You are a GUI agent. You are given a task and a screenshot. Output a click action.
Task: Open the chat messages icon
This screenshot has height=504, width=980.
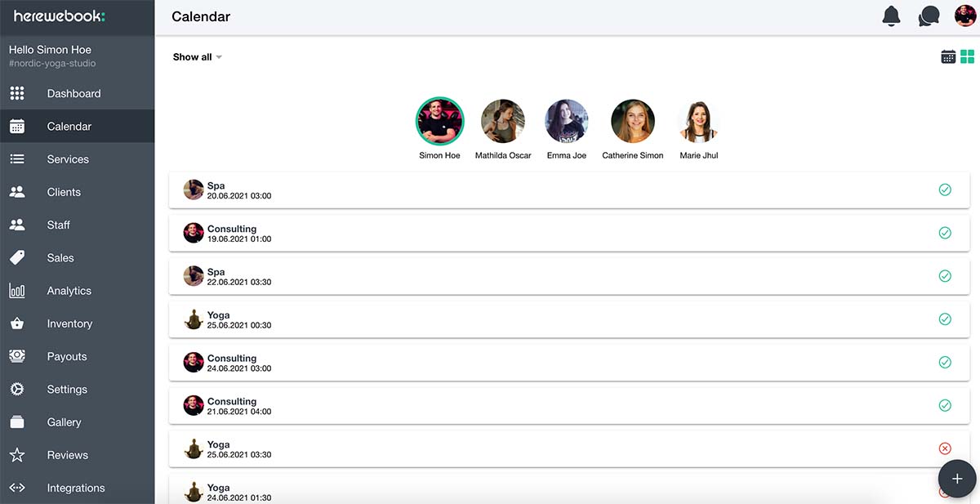929,16
